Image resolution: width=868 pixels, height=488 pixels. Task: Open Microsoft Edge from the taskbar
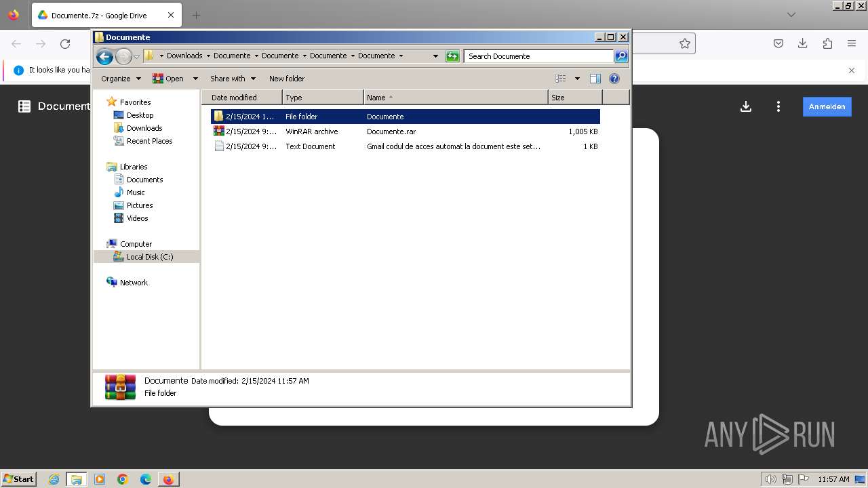pyautogui.click(x=146, y=479)
